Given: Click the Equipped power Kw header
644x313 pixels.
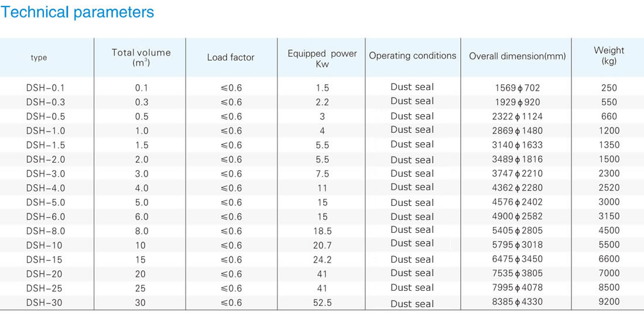Looking at the screenshot, I should click(322, 59).
